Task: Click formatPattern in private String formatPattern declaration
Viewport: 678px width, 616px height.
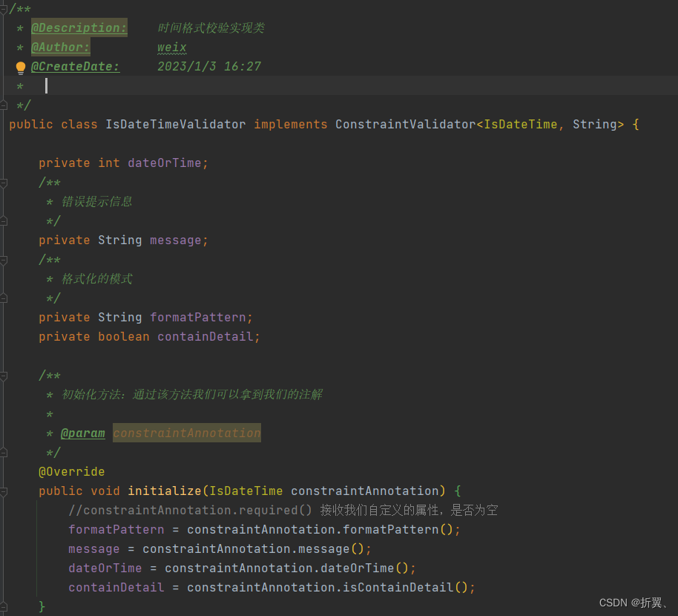Action: [197, 318]
